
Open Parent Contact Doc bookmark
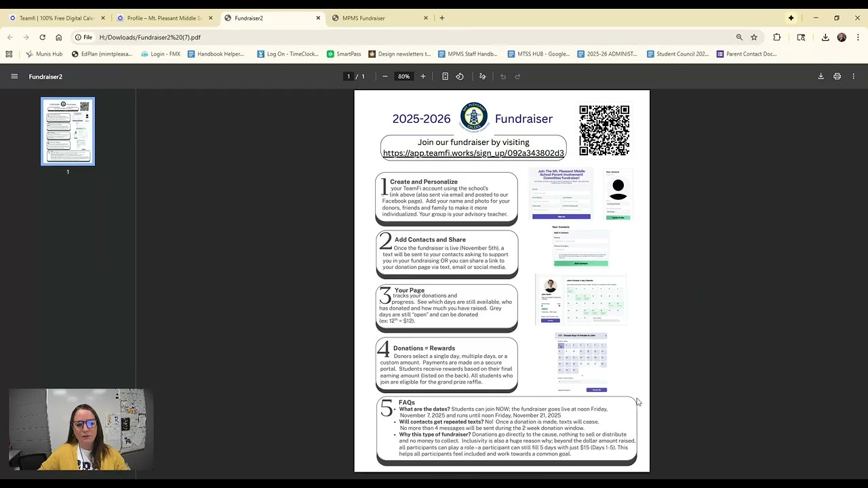coord(747,54)
